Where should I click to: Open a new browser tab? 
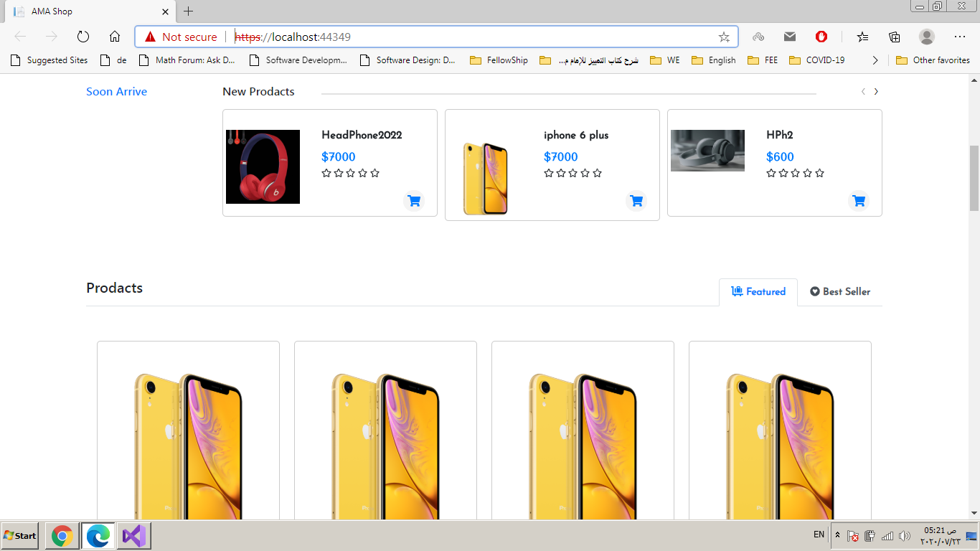pos(189,11)
